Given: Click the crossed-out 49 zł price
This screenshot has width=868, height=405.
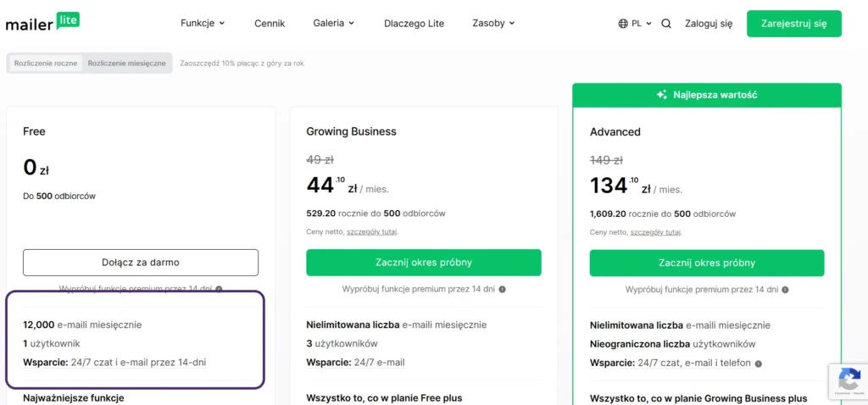Looking at the screenshot, I should 320,160.
